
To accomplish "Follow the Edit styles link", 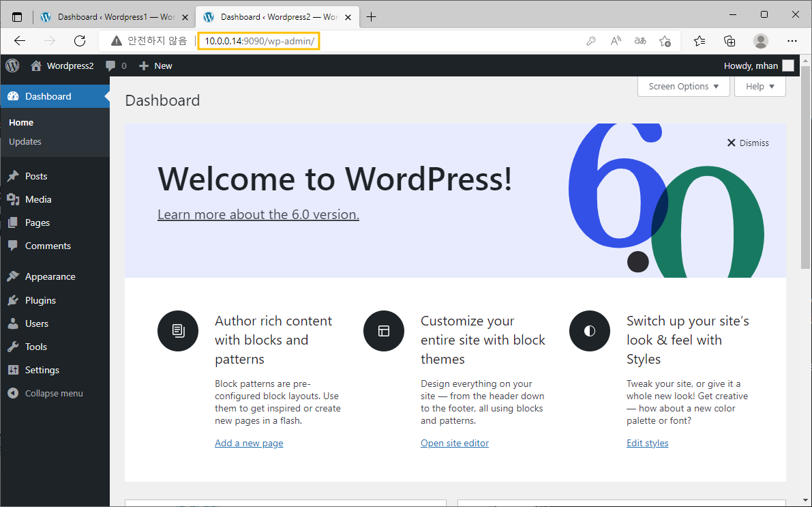I will tap(647, 444).
